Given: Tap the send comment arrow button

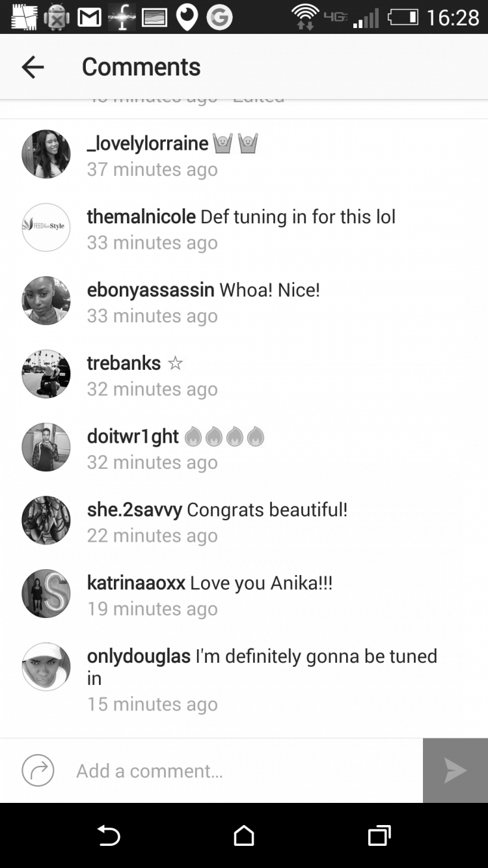Looking at the screenshot, I should [x=455, y=770].
